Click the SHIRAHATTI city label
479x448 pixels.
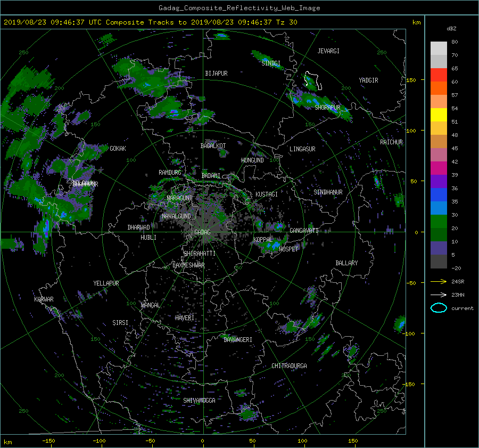point(200,254)
